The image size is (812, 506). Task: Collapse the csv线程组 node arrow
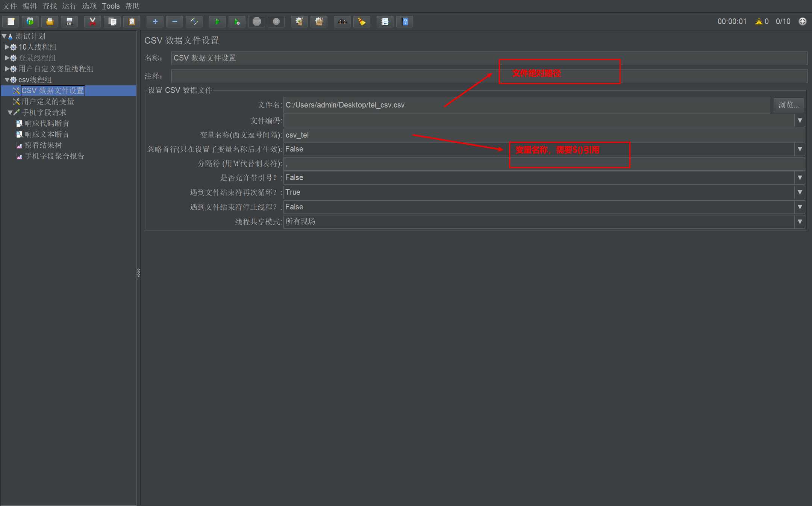coord(7,80)
